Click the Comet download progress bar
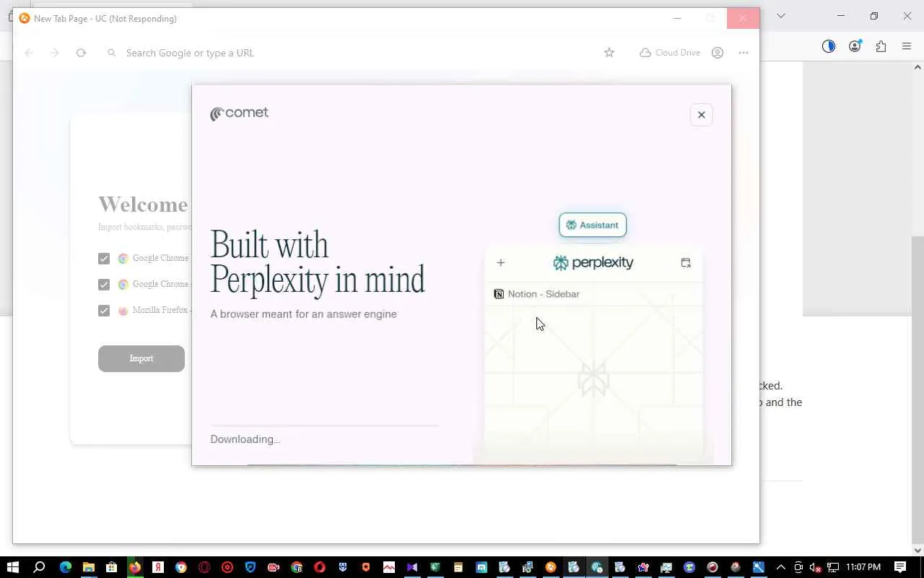This screenshot has width=924, height=578. pos(325,426)
